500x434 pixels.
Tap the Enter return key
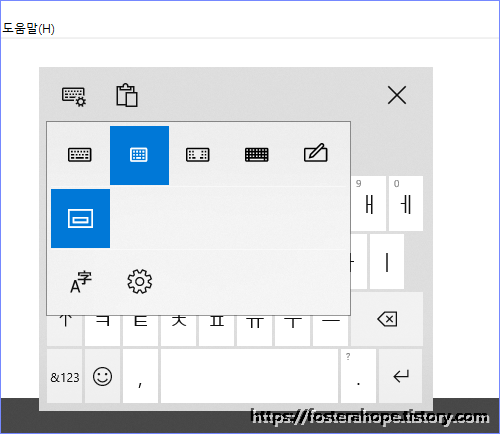click(401, 377)
